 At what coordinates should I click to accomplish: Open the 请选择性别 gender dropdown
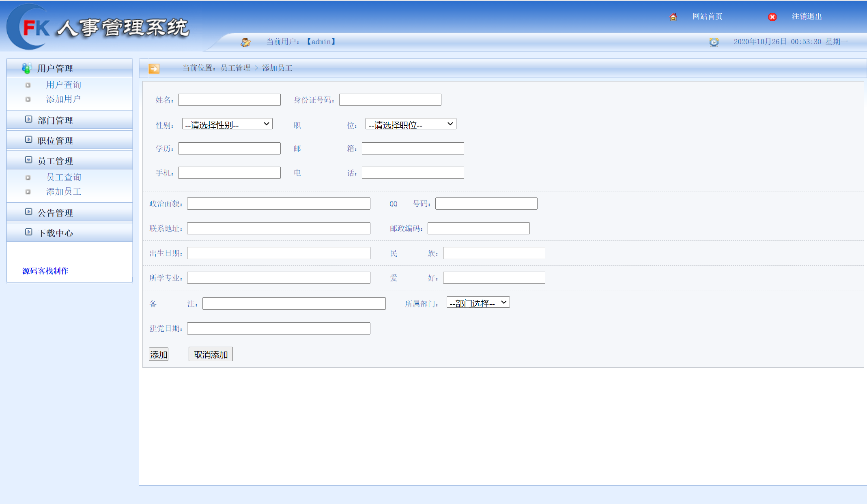(x=227, y=124)
